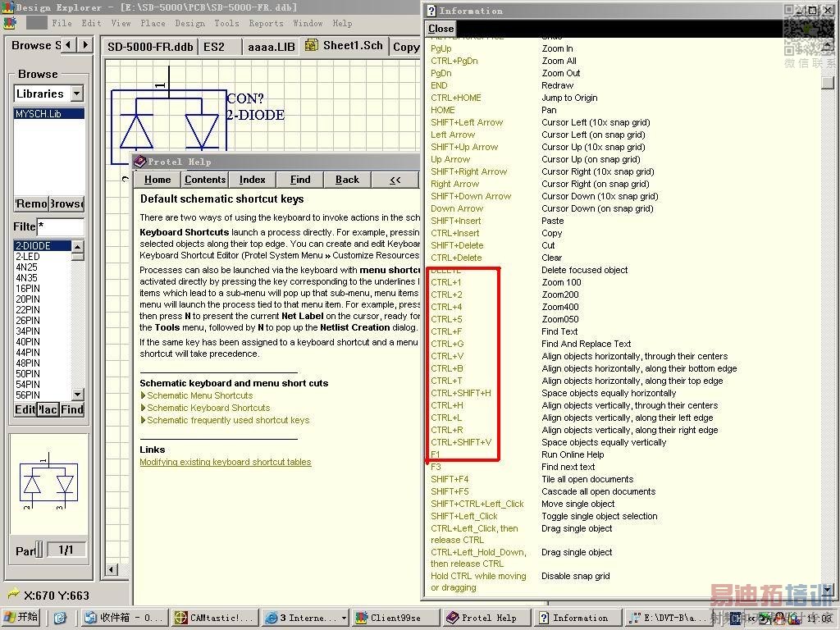Click the Sheet1.Sch tab icon
This screenshot has height=630, width=840.
(x=311, y=46)
